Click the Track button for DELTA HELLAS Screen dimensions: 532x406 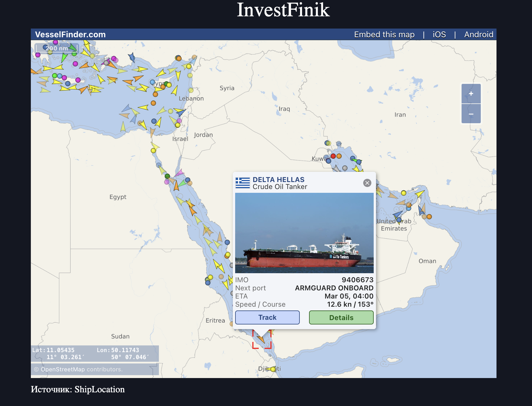coord(267,317)
